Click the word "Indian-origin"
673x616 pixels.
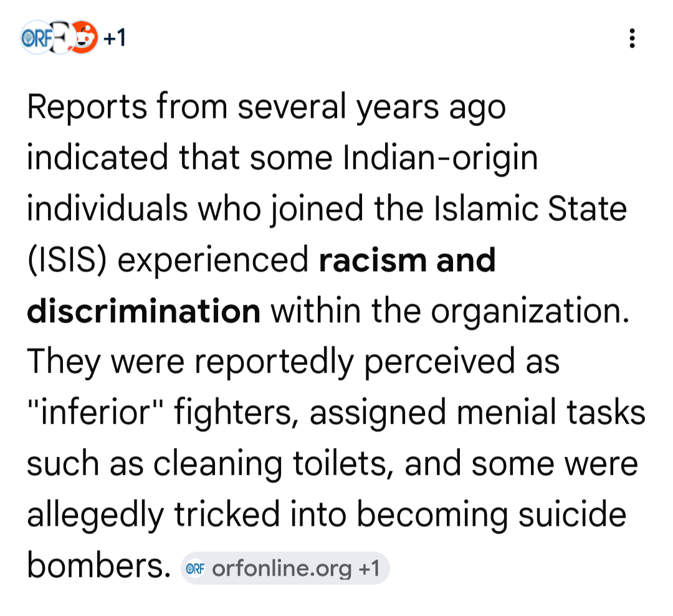(440, 158)
